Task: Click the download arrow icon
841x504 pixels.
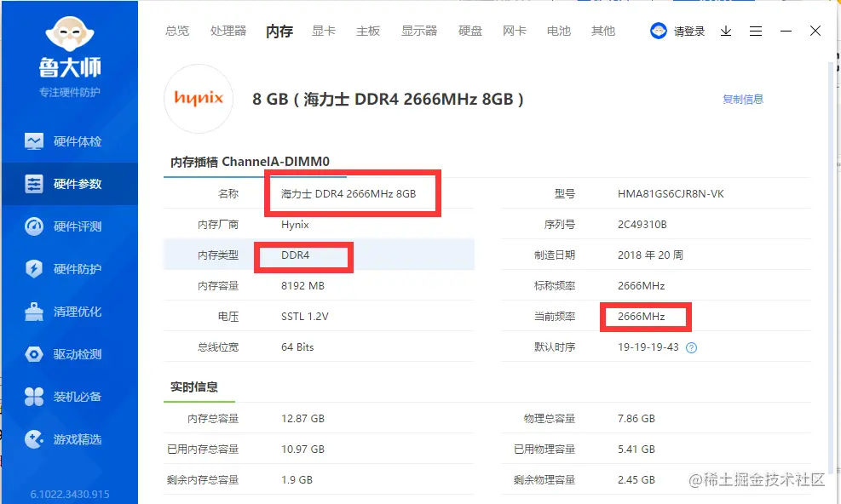Action: tap(726, 31)
